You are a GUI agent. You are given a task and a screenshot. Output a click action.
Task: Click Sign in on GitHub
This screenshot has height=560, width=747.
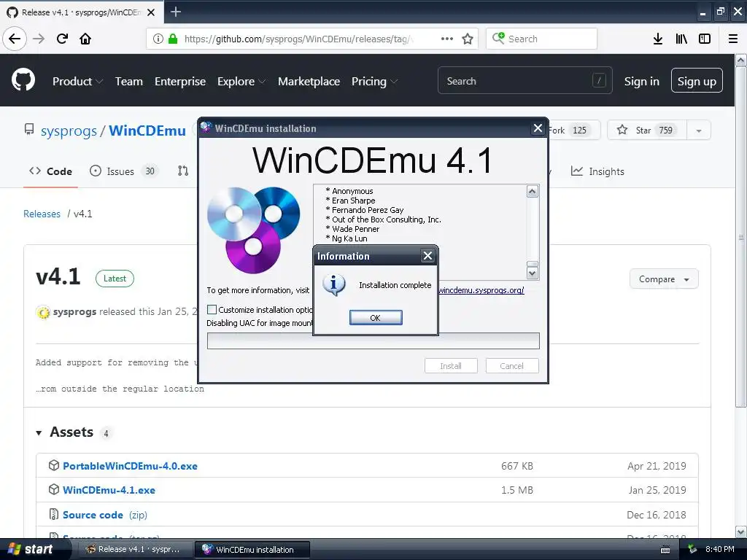(642, 82)
